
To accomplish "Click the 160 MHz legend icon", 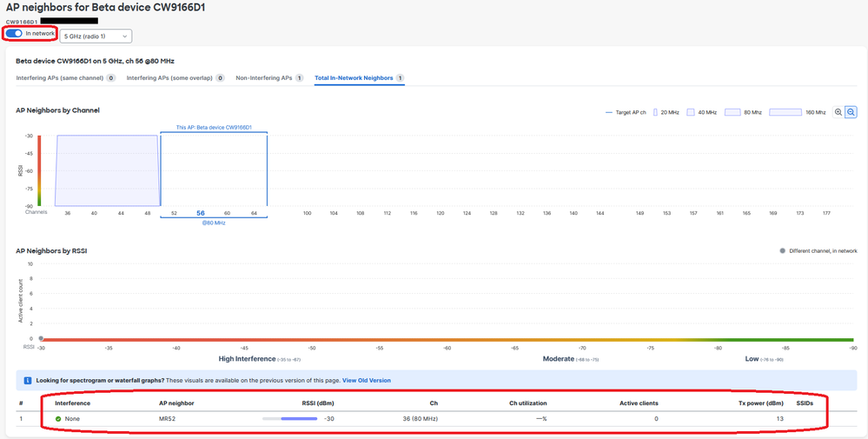I will pos(785,112).
